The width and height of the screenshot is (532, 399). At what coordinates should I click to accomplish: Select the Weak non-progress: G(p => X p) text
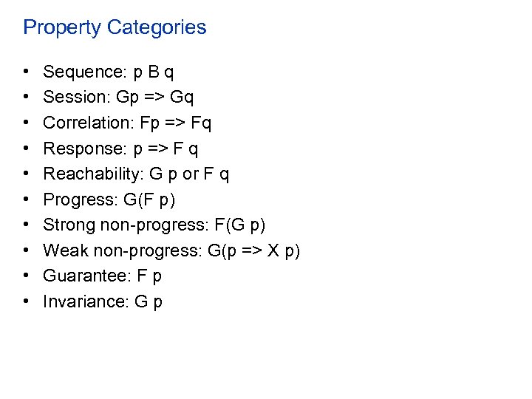pos(171,250)
